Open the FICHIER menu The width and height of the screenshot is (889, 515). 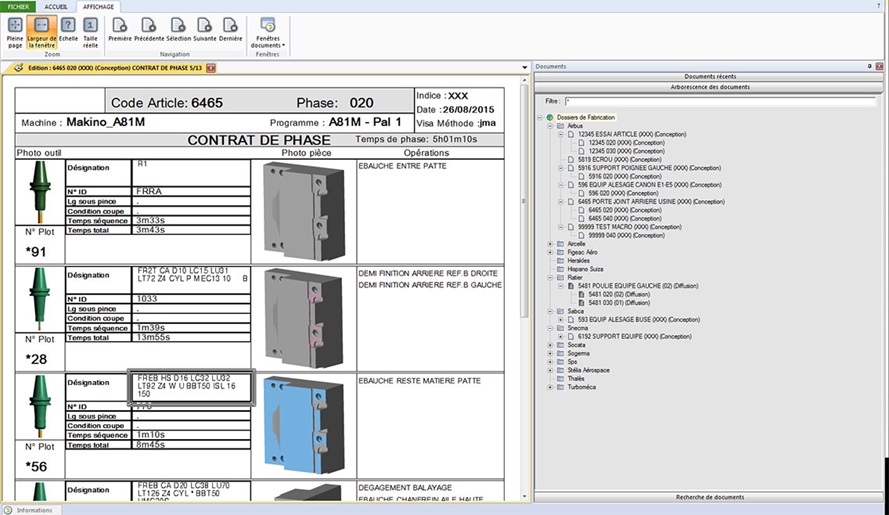pyautogui.click(x=19, y=6)
